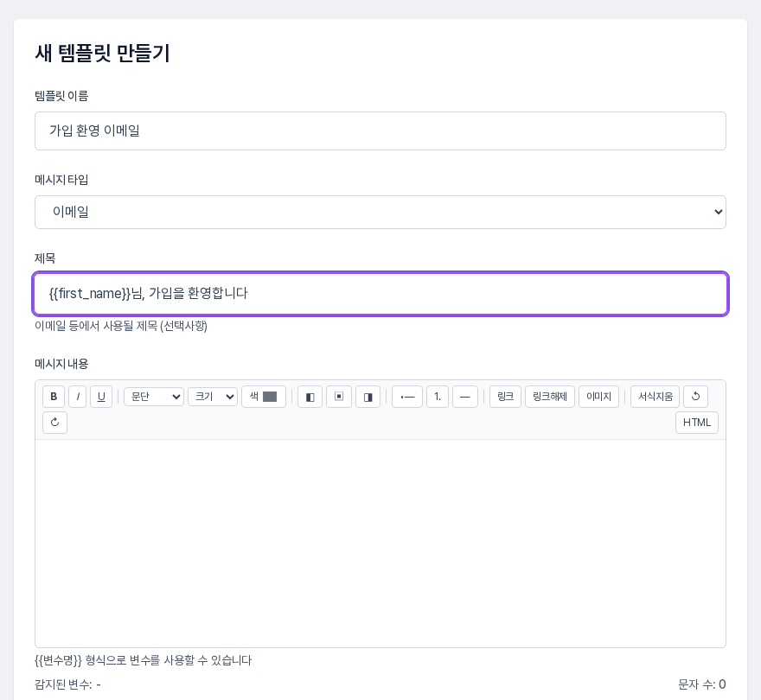Image resolution: width=761 pixels, height=700 pixels.
Task: Switch to HTML editing mode
Action: pyautogui.click(x=697, y=423)
